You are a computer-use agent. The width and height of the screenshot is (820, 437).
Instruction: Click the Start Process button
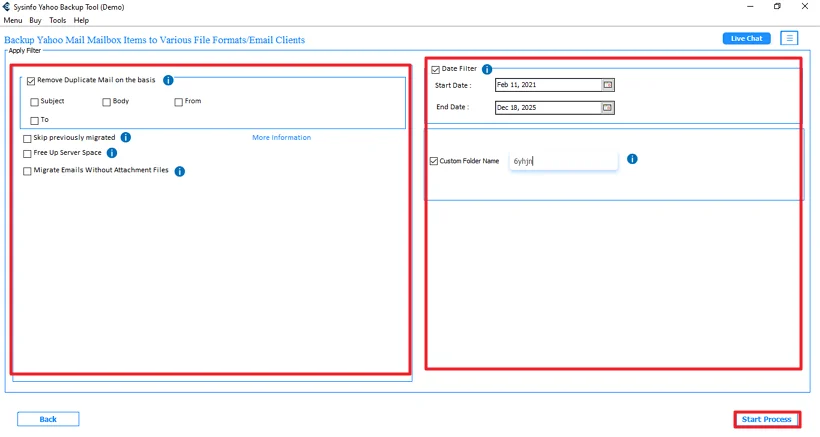click(767, 419)
